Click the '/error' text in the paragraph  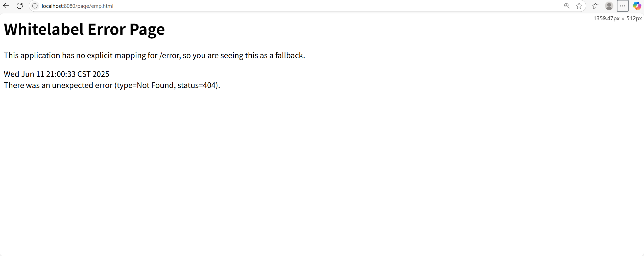pos(169,55)
